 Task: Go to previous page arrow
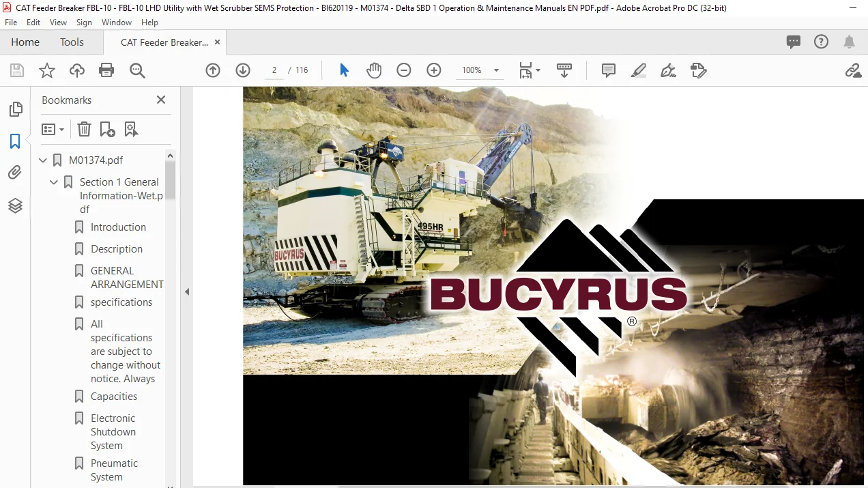(x=213, y=70)
